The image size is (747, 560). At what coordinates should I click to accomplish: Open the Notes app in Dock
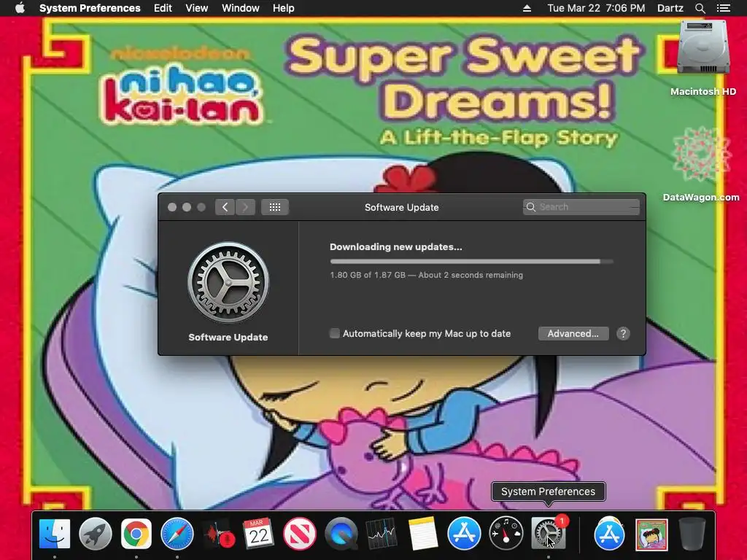[422, 534]
